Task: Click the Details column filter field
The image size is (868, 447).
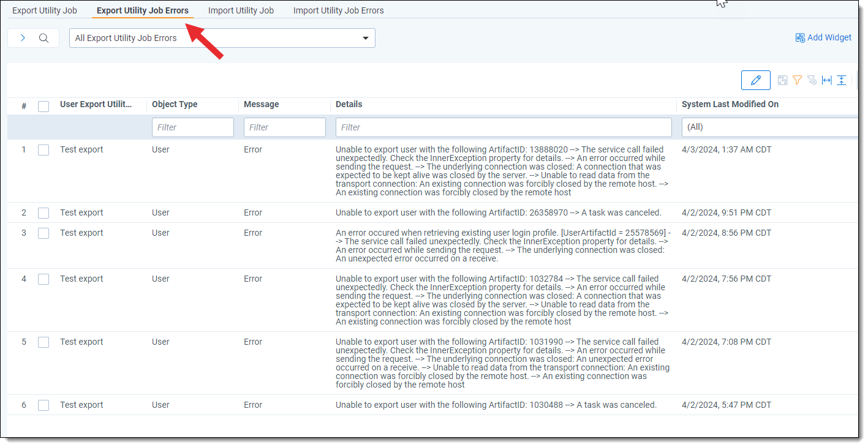Action: click(503, 127)
